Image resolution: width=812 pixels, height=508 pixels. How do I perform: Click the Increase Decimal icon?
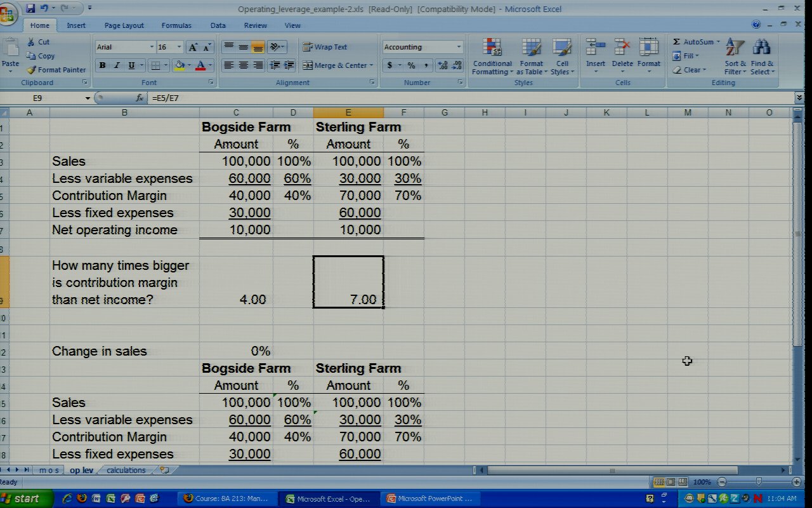coord(442,65)
